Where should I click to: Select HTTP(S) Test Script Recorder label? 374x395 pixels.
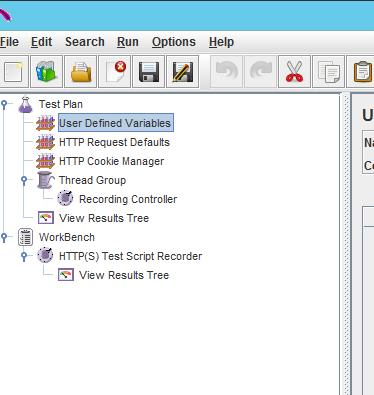(x=130, y=256)
